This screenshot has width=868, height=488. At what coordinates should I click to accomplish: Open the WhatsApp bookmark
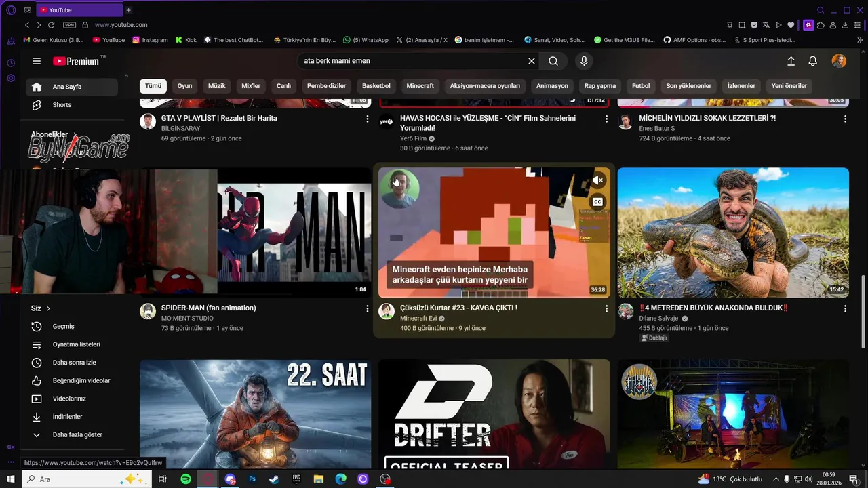[x=366, y=40]
